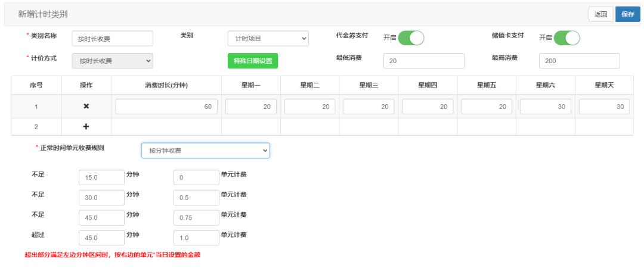Click the 新增计时类别 page title

(x=43, y=14)
